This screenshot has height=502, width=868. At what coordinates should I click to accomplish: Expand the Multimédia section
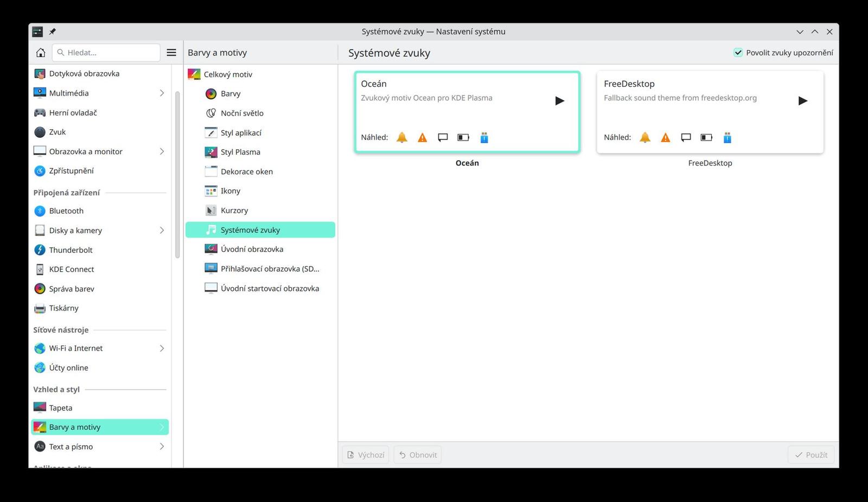point(162,93)
